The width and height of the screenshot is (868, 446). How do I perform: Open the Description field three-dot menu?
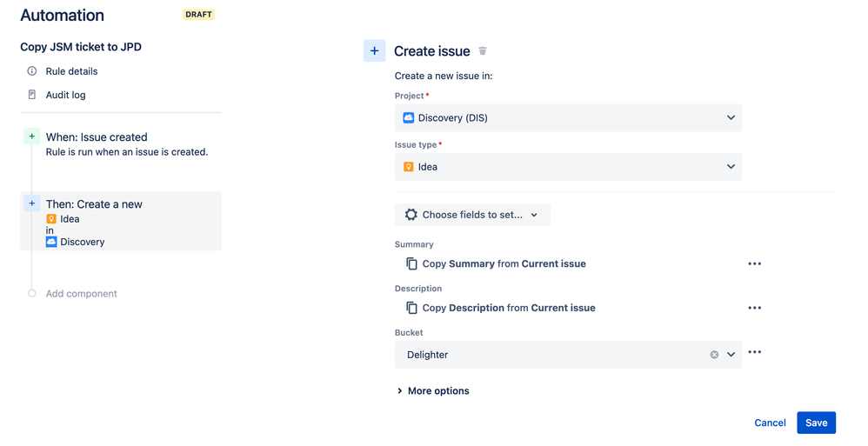tap(754, 308)
